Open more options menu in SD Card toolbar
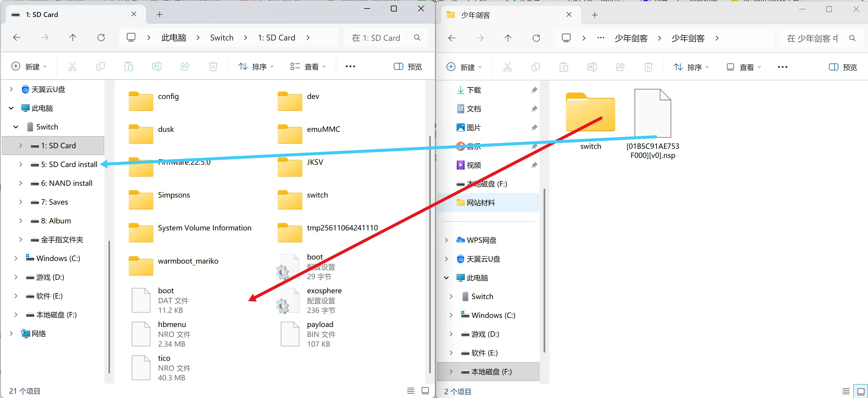868x398 pixels. coord(350,66)
